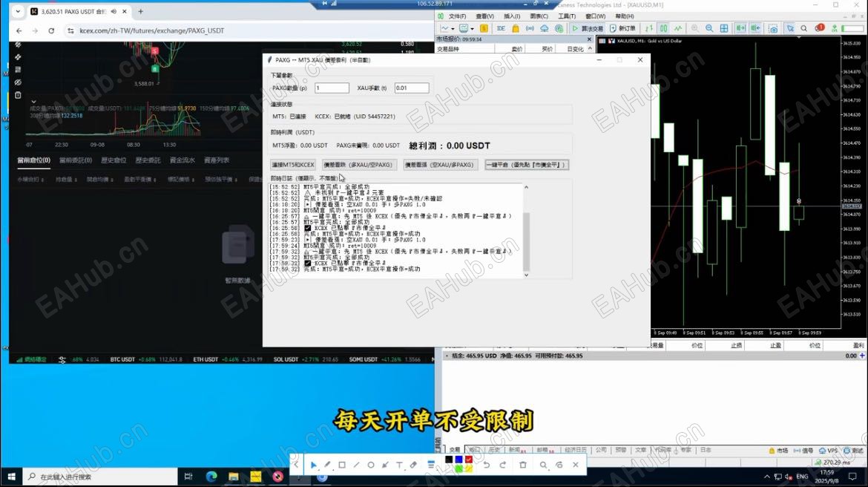Collapse the KCEX chart indicator chevron
Screen dimensions: 868x487
(34, 102)
